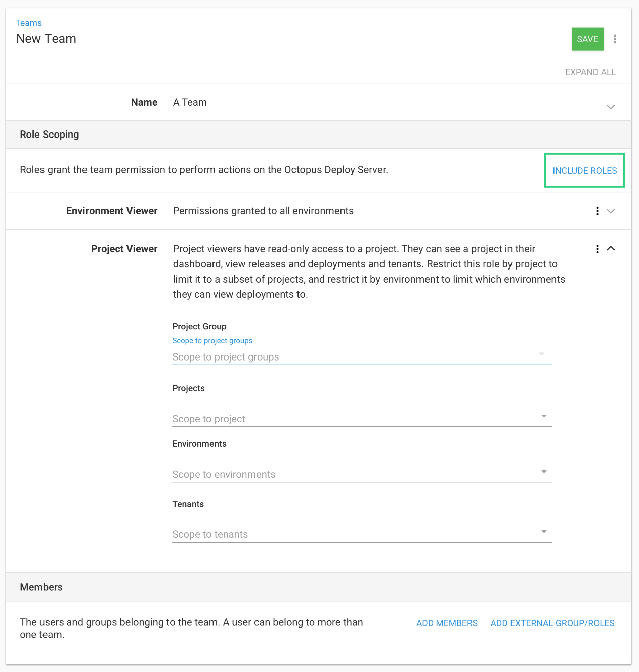Open Environment Viewer three-dot menu
Screen dimensions: 639x672
[597, 211]
